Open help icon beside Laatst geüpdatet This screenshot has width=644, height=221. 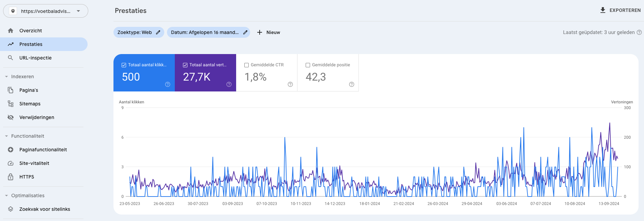(x=639, y=32)
